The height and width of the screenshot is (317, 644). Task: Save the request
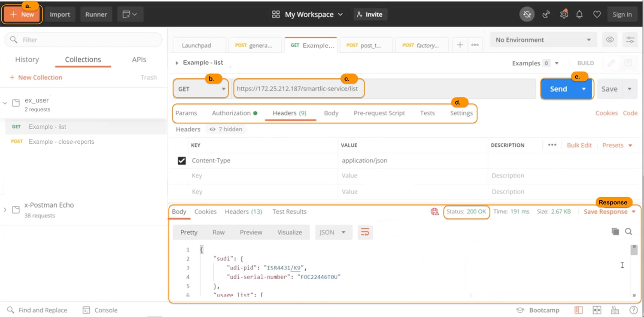click(609, 89)
